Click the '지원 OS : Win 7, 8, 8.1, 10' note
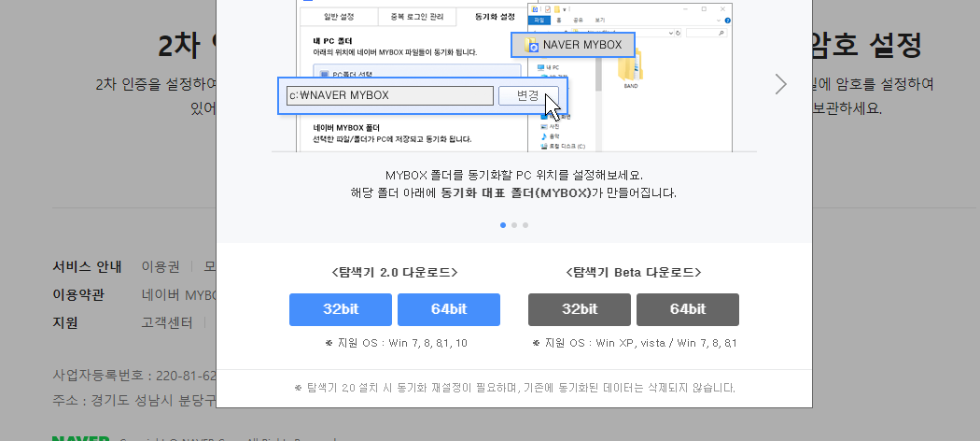The width and height of the screenshot is (980, 441). click(397, 344)
